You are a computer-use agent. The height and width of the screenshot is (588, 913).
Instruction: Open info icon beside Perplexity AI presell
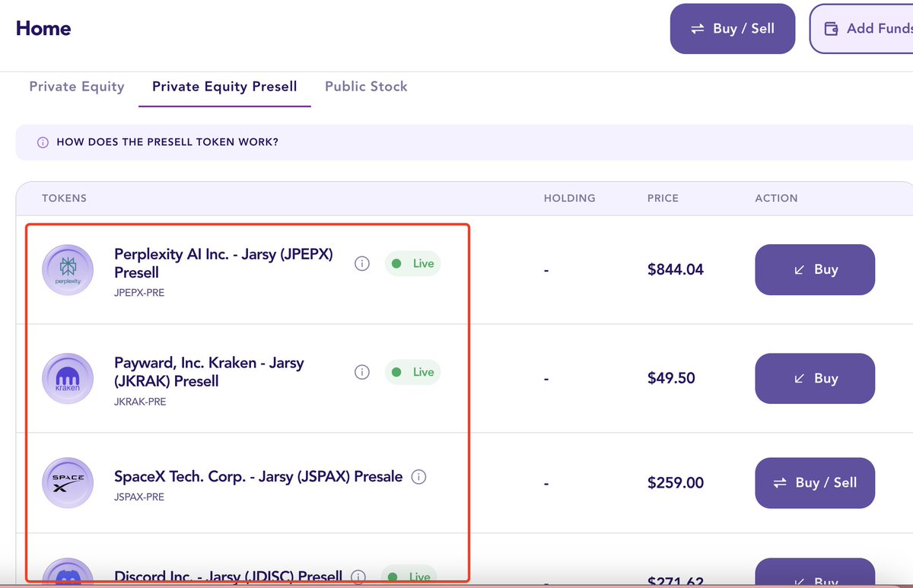362,264
